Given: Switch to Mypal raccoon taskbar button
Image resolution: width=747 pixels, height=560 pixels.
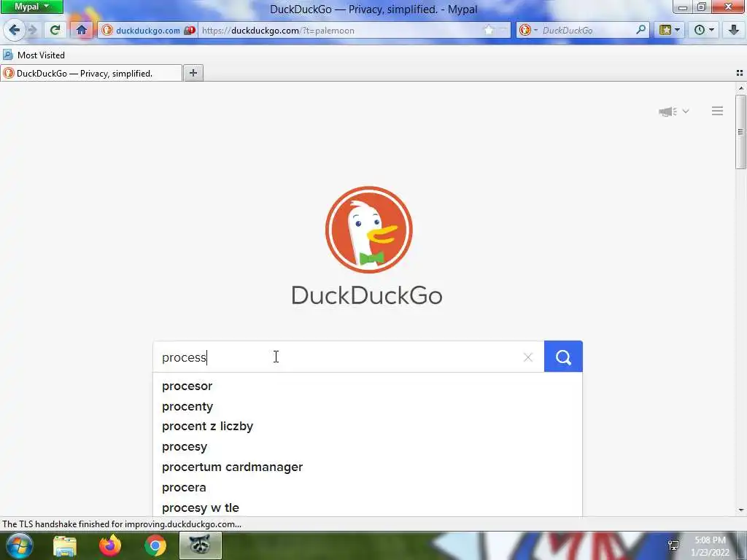Looking at the screenshot, I should pyautogui.click(x=200, y=545).
